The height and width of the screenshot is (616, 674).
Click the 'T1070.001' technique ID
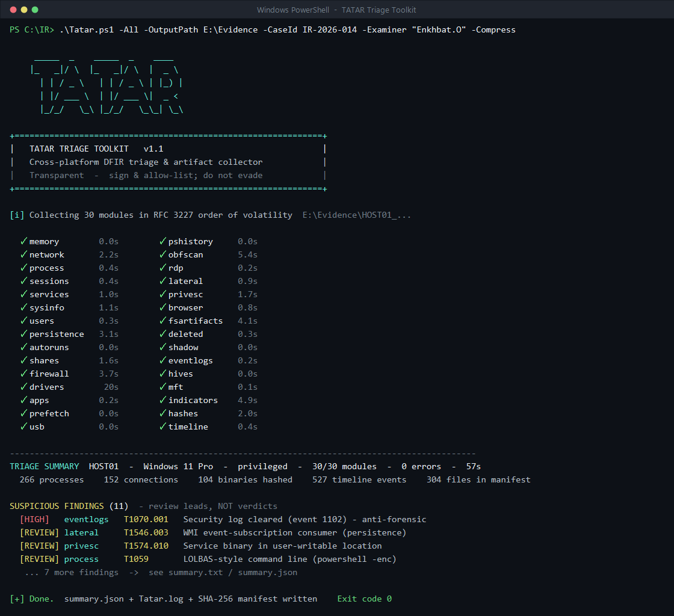click(146, 519)
